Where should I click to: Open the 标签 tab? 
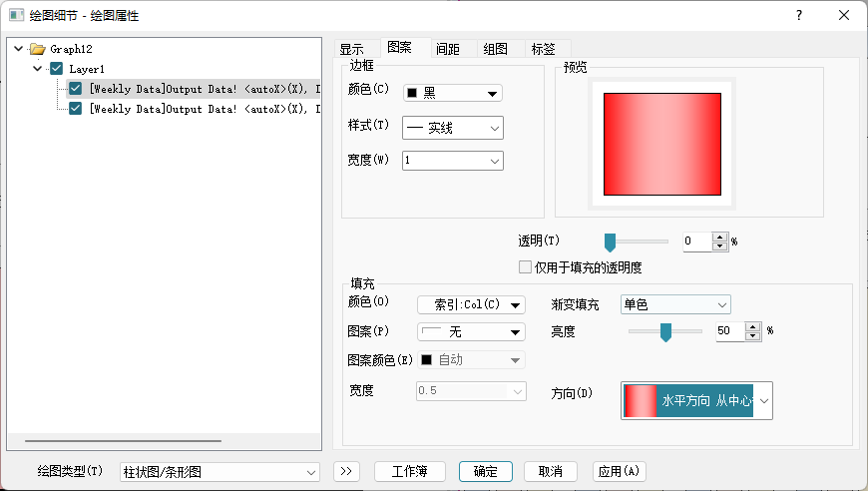(x=544, y=49)
